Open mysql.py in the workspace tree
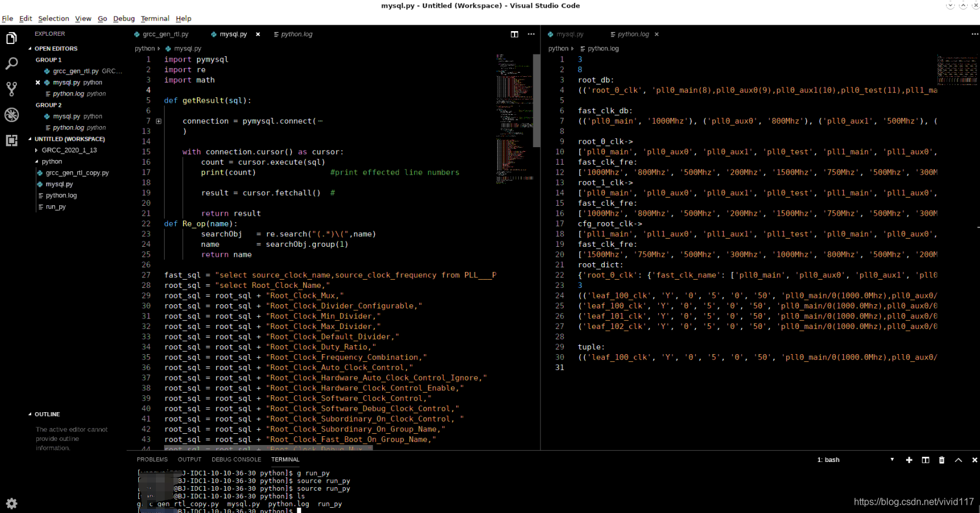 [59, 184]
